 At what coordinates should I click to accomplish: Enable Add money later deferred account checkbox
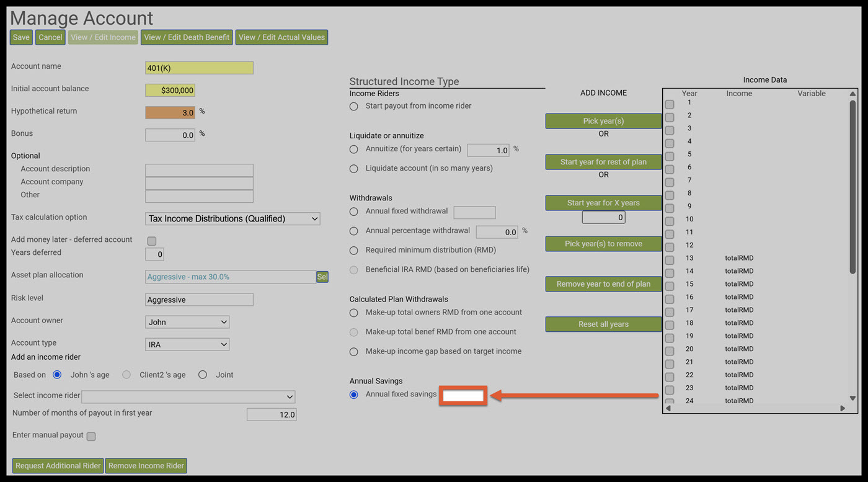[x=152, y=241]
